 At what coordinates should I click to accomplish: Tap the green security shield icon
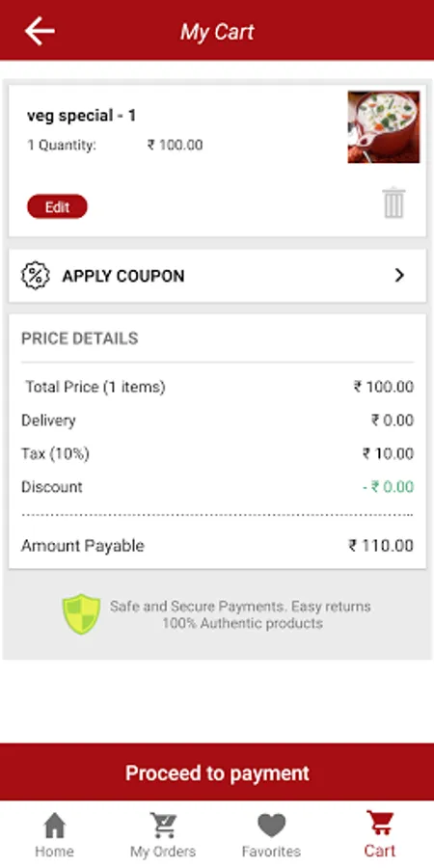click(x=81, y=614)
